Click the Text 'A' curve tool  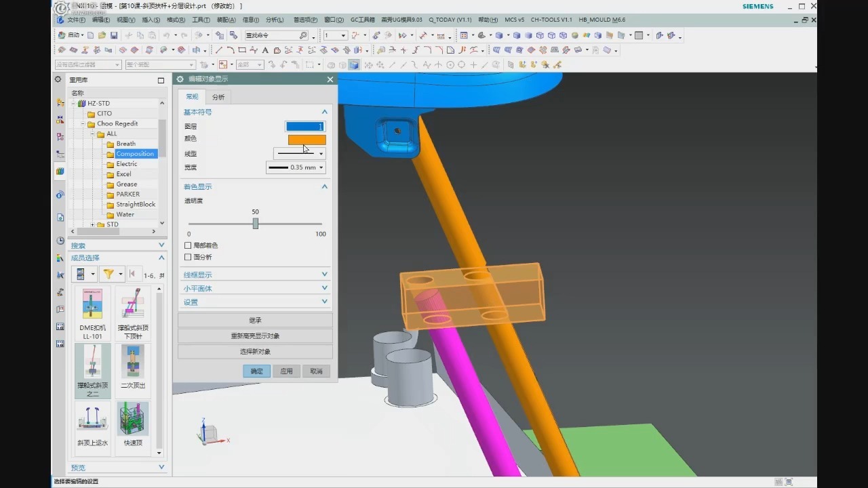[x=265, y=50]
